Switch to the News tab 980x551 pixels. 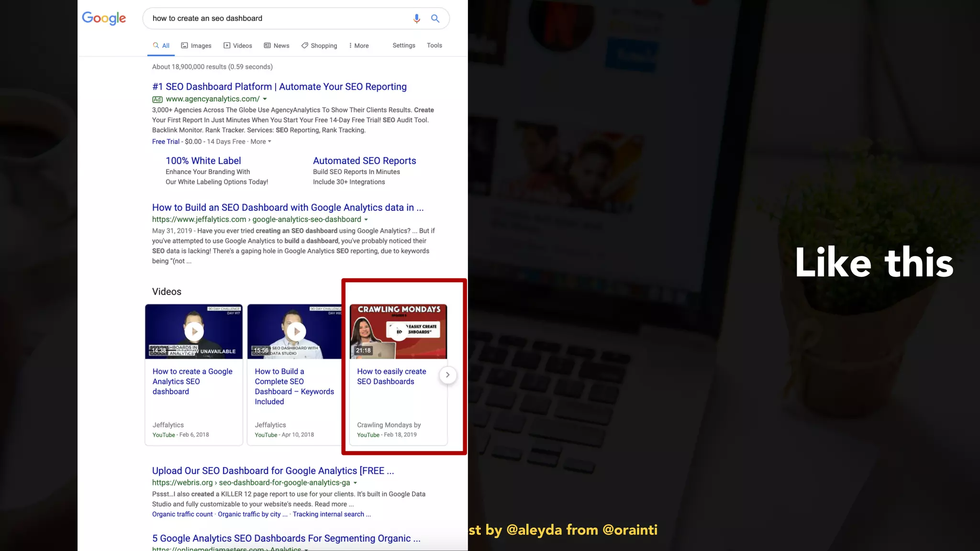pyautogui.click(x=277, y=45)
